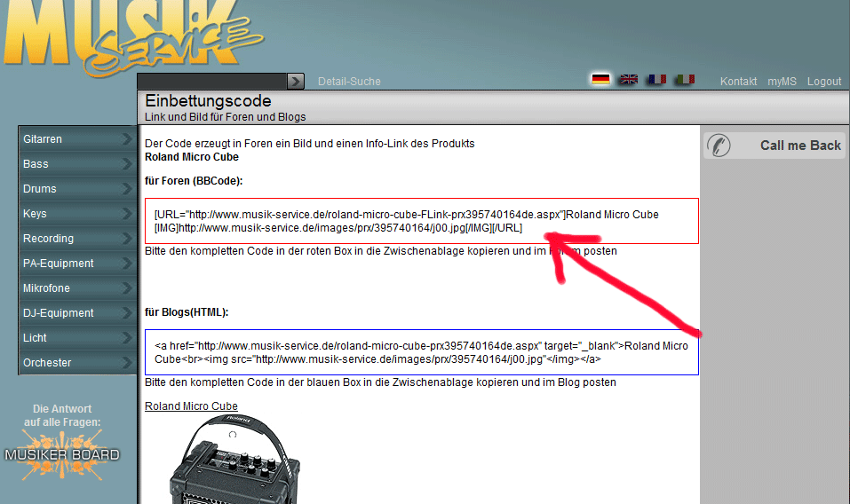Image resolution: width=850 pixels, height=504 pixels.
Task: Click the HTML code in blue box
Action: (421, 352)
